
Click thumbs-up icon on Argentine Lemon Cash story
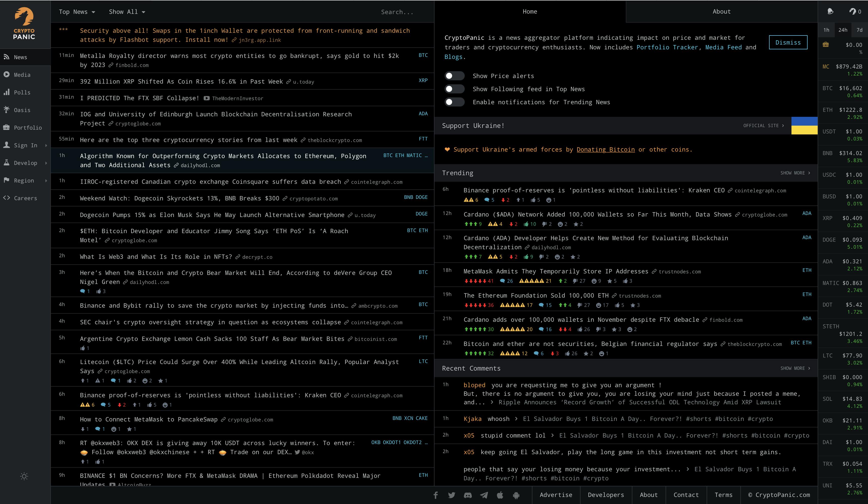82,348
